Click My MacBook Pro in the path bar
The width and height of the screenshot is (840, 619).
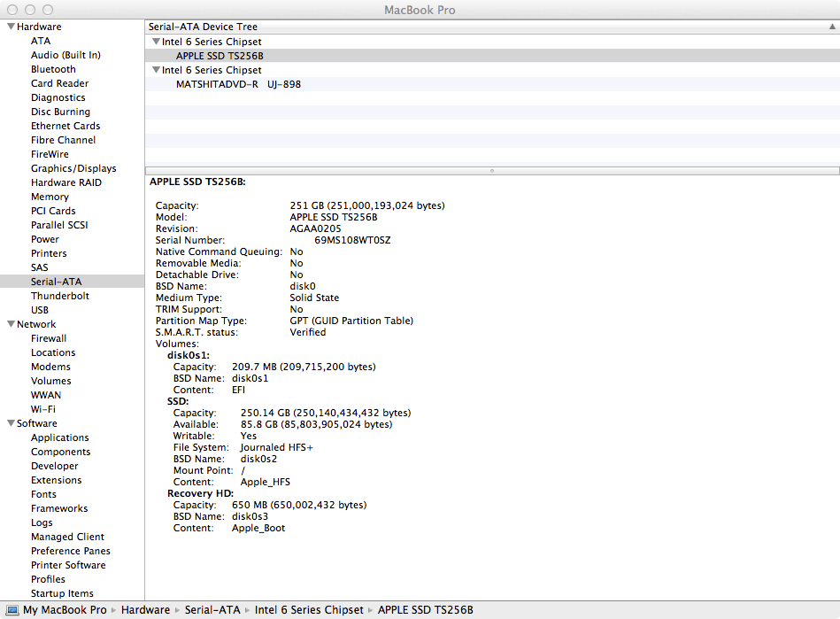pyautogui.click(x=65, y=610)
